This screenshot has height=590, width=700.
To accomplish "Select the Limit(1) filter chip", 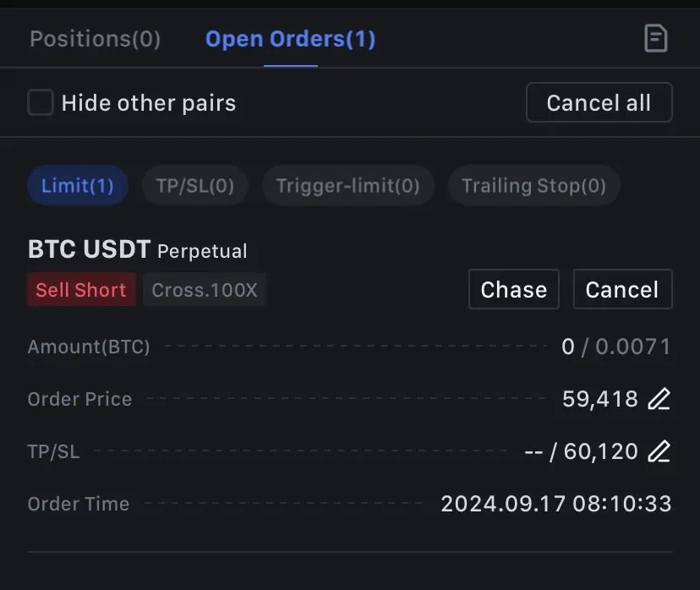I will [78, 186].
